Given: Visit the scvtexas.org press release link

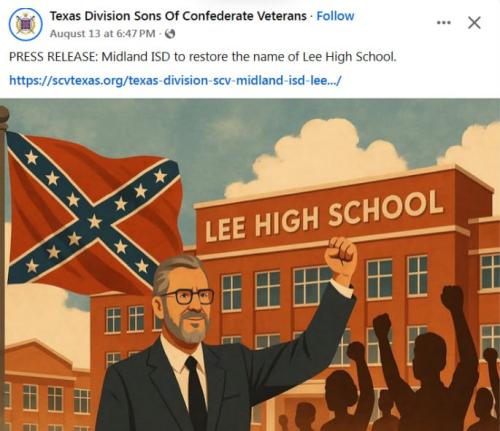Looking at the screenshot, I should click(175, 81).
